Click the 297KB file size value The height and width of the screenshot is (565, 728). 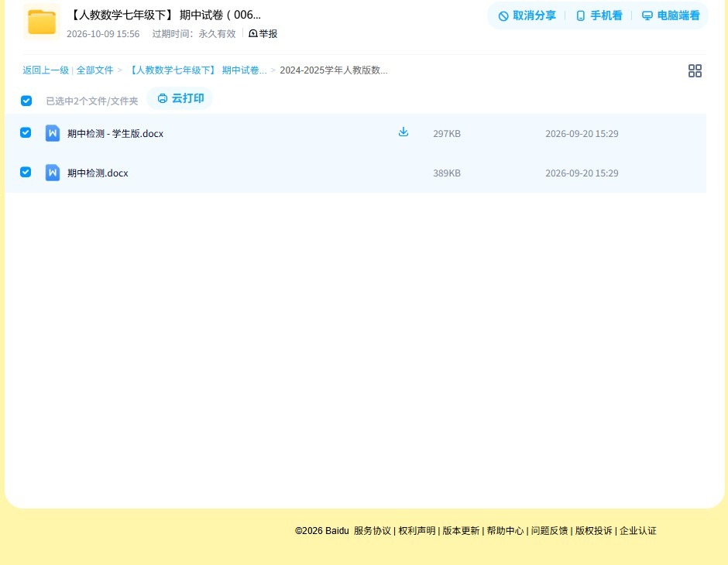point(447,134)
